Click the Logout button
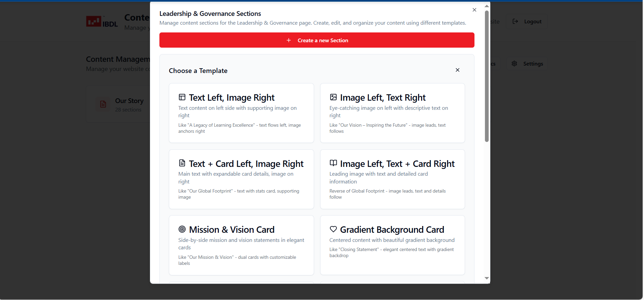 [x=527, y=22]
